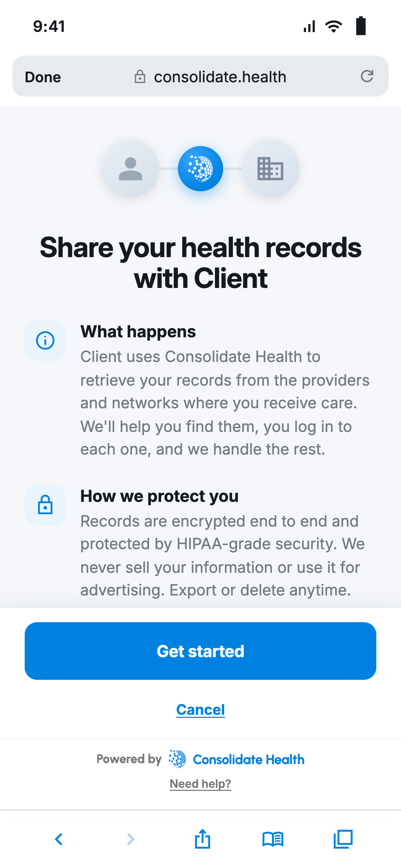The height and width of the screenshot is (868, 401).
Task: Tap the reload page icon
Action: point(367,76)
